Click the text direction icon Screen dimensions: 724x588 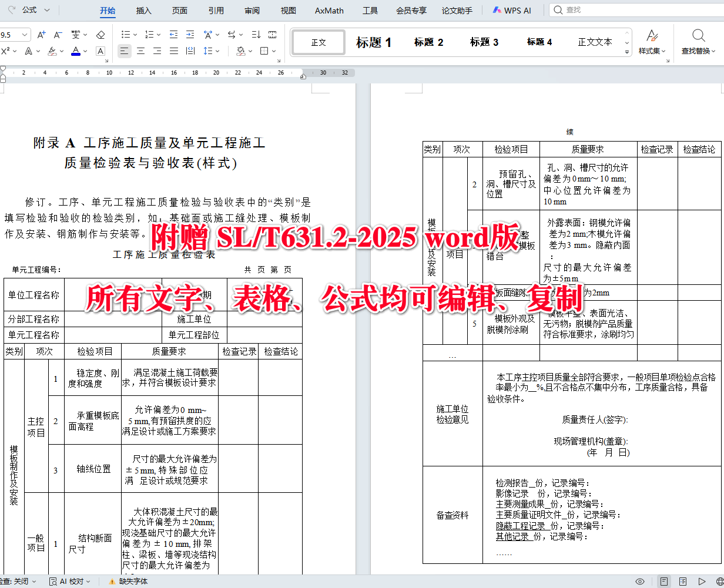(x=231, y=35)
